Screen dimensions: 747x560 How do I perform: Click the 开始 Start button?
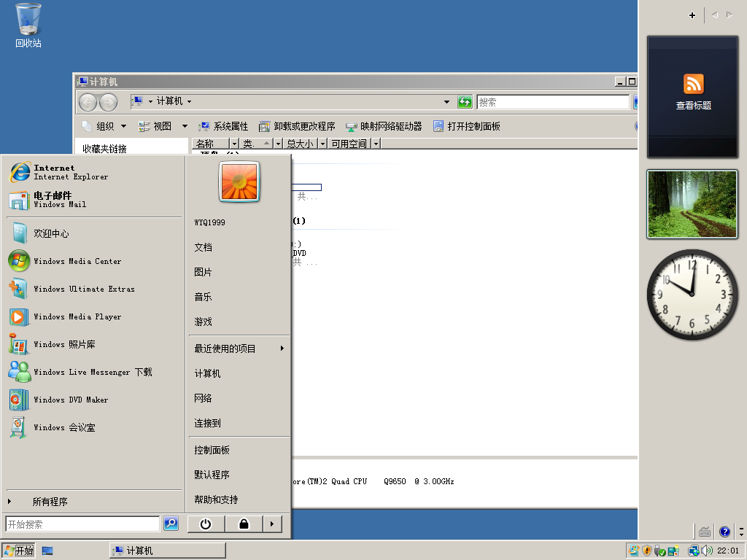click(18, 551)
